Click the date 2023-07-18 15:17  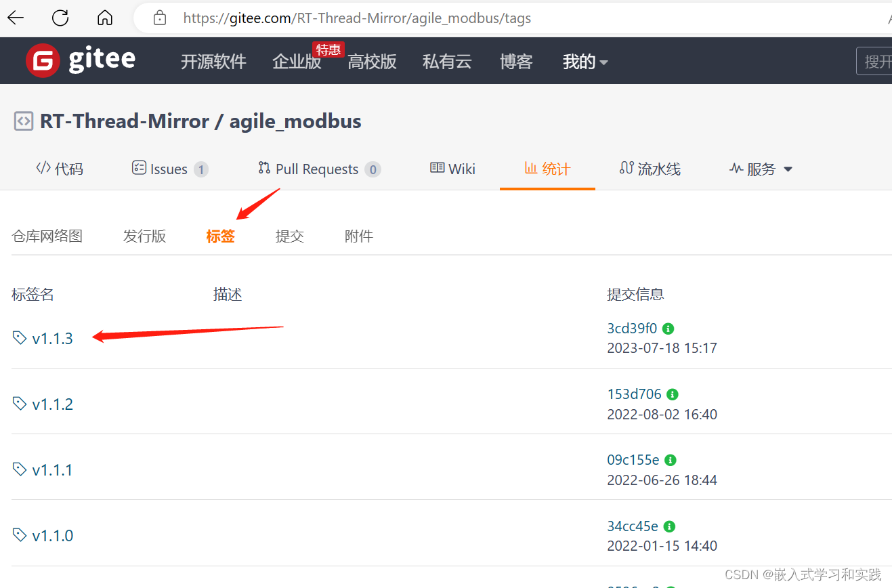point(662,348)
